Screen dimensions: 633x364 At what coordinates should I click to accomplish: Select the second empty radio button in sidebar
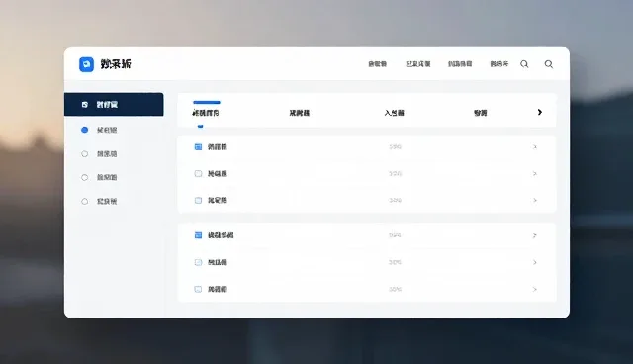point(85,177)
